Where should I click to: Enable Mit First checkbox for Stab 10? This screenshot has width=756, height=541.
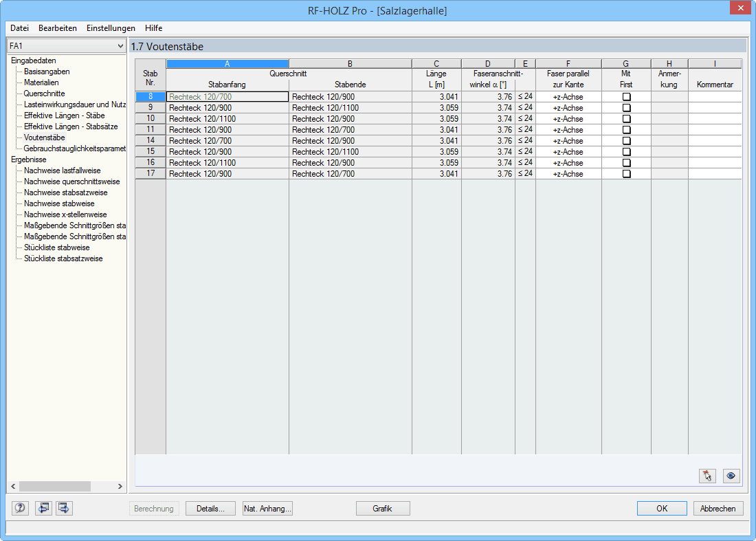(626, 119)
